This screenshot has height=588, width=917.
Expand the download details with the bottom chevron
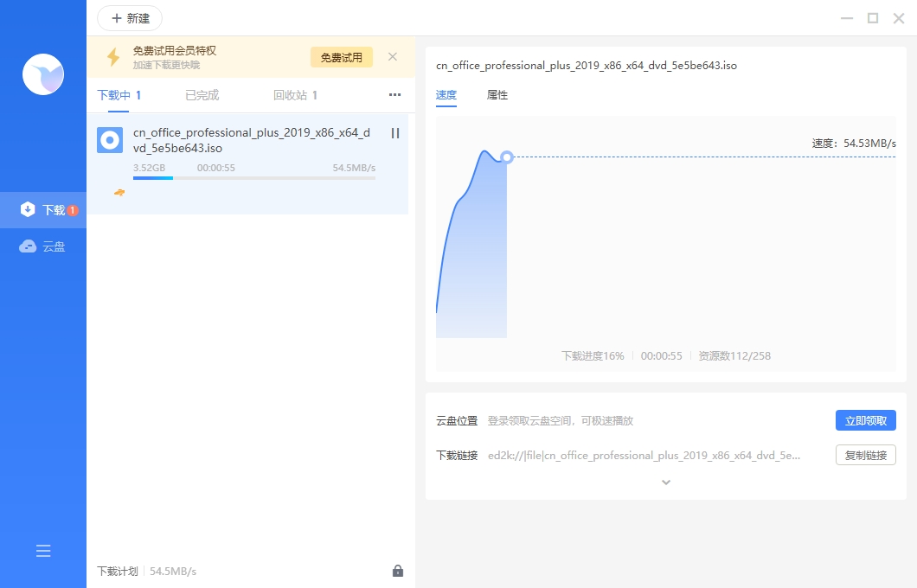coord(665,482)
